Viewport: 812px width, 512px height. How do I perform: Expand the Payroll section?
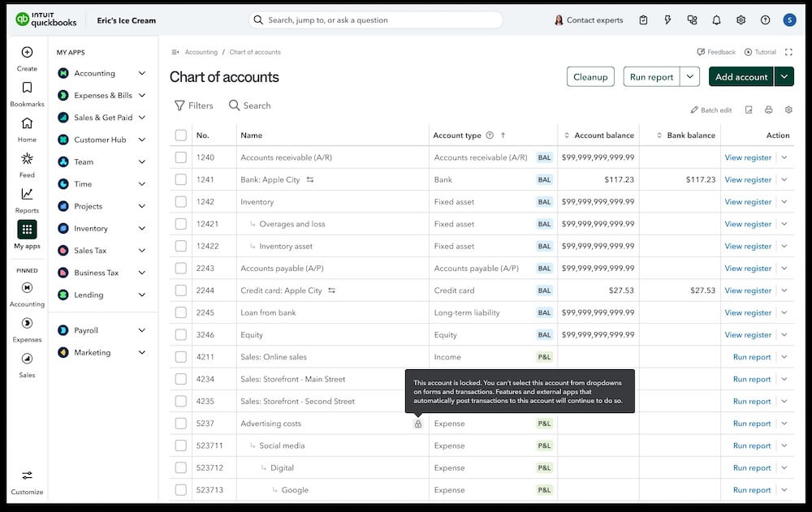click(142, 330)
